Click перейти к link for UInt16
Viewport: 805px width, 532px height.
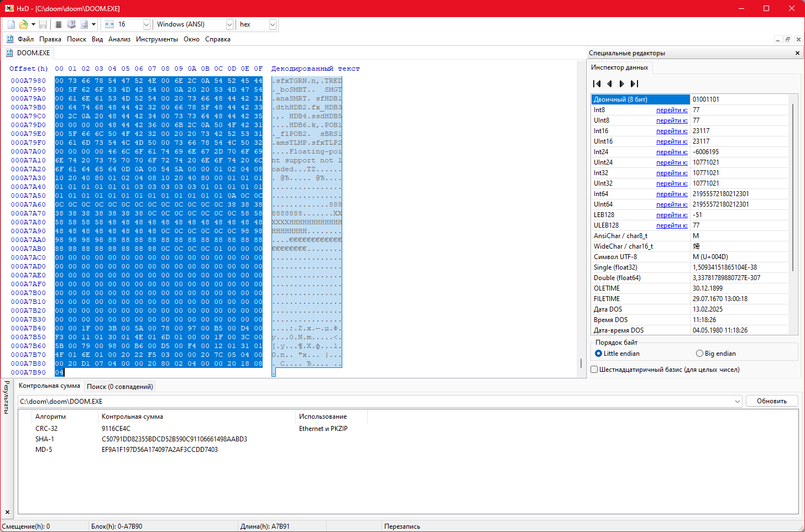click(x=672, y=141)
